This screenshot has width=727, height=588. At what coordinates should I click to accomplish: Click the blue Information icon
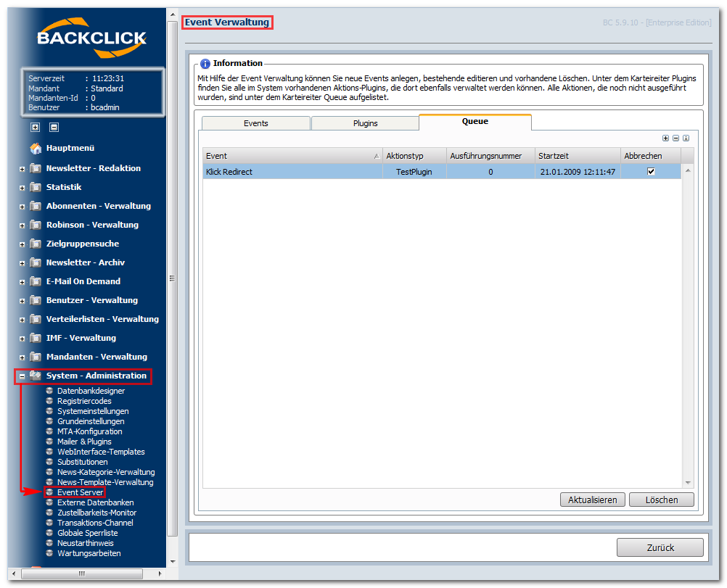coord(205,64)
